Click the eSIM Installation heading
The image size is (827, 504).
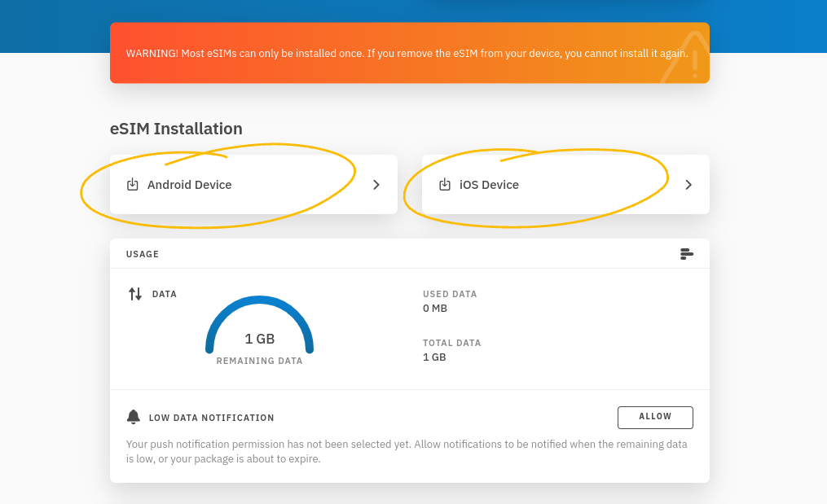(x=176, y=129)
